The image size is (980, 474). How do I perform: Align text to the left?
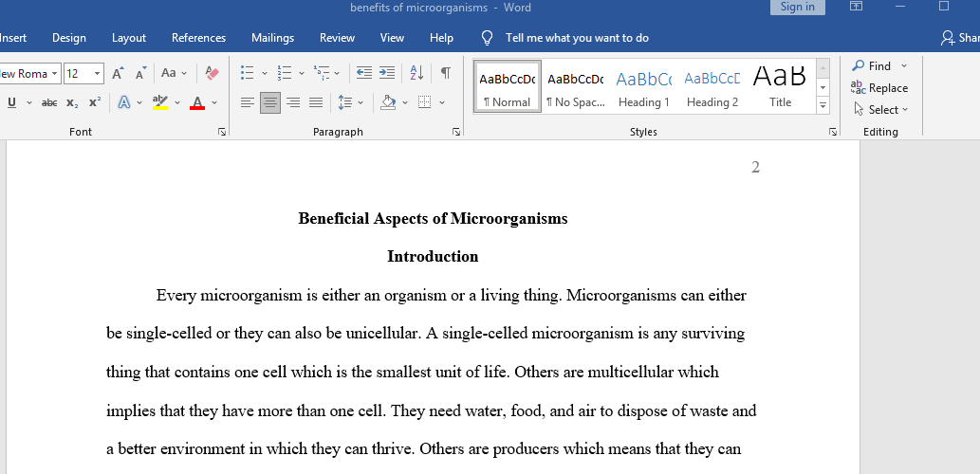pyautogui.click(x=248, y=102)
